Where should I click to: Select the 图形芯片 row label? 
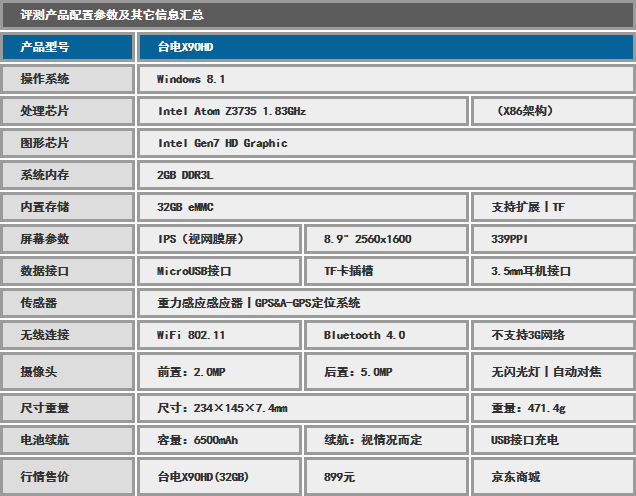coord(67,143)
